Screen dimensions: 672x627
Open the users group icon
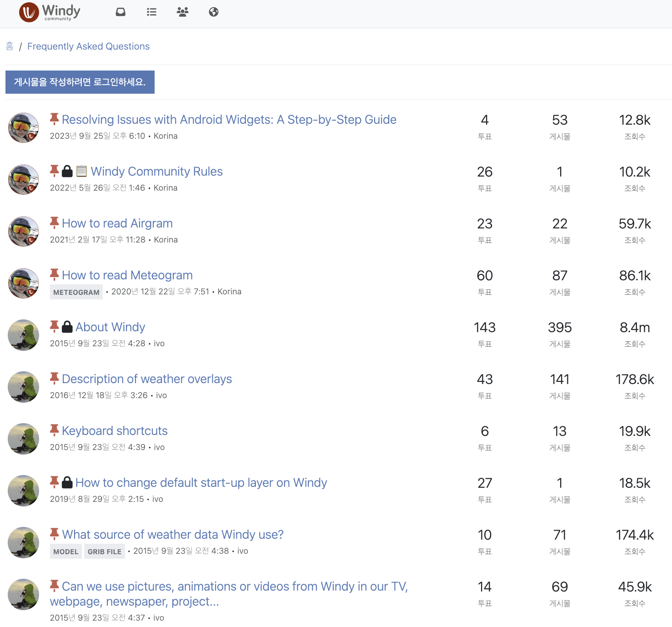pyautogui.click(x=182, y=12)
